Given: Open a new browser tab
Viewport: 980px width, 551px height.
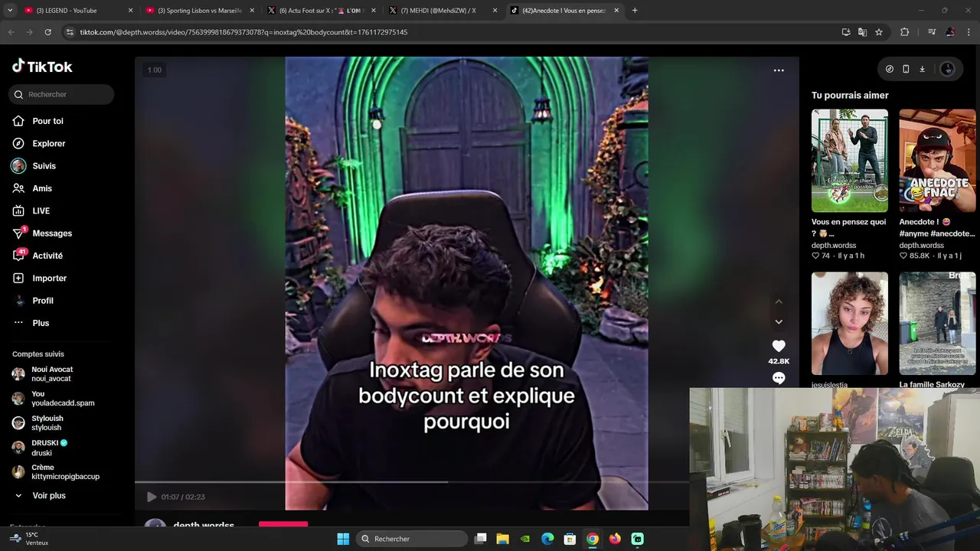Looking at the screenshot, I should pos(635,11).
